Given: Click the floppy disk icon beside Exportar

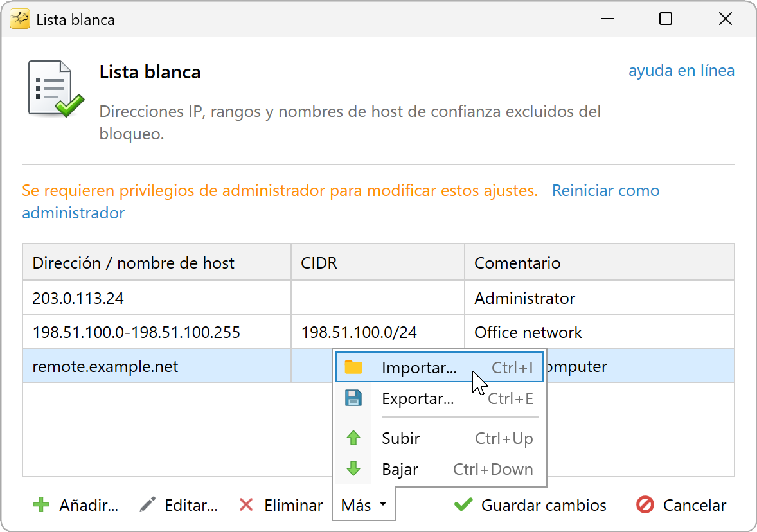Looking at the screenshot, I should 353,398.
